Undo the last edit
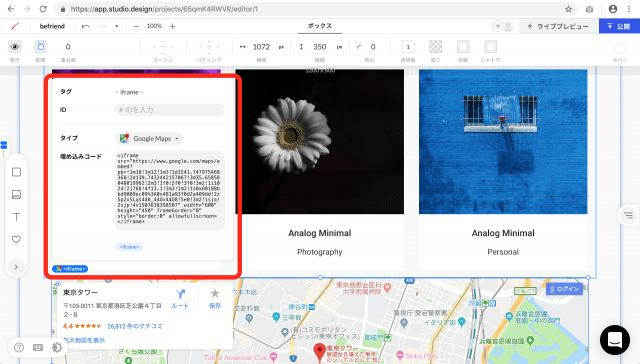This screenshot has height=364, width=640. [86, 26]
